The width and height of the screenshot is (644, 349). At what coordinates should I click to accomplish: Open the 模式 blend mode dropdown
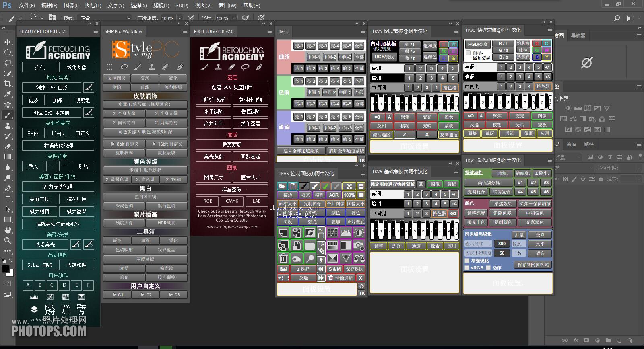(105, 18)
